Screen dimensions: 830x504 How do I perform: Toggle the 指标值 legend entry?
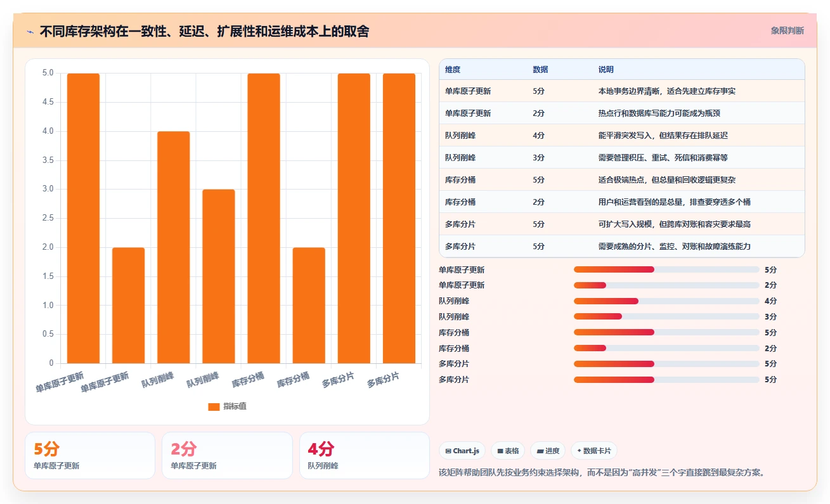click(227, 406)
